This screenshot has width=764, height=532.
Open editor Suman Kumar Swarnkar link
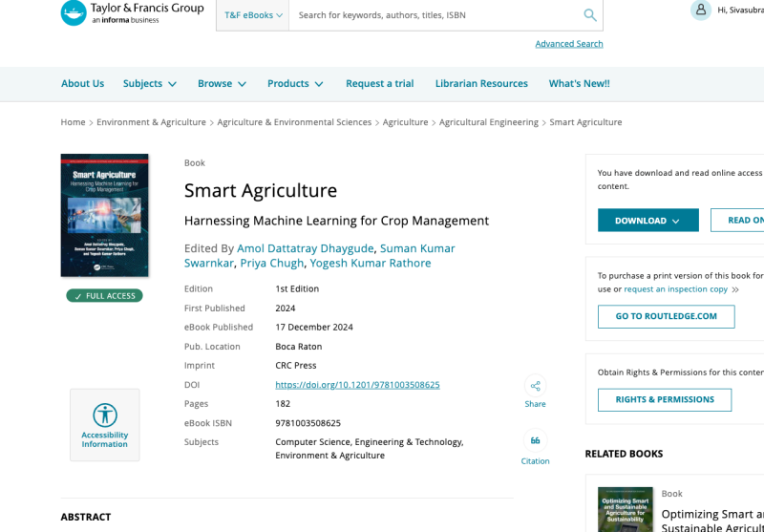[x=320, y=256]
